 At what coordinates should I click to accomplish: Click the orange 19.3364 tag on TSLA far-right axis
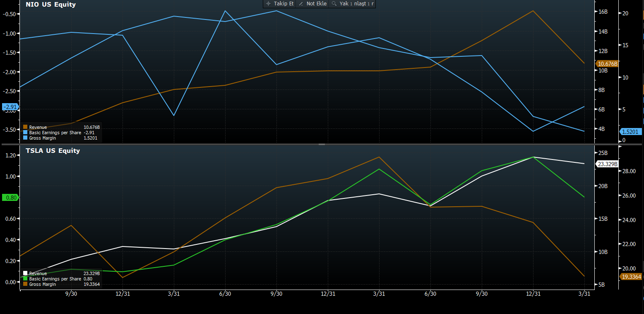(631, 277)
